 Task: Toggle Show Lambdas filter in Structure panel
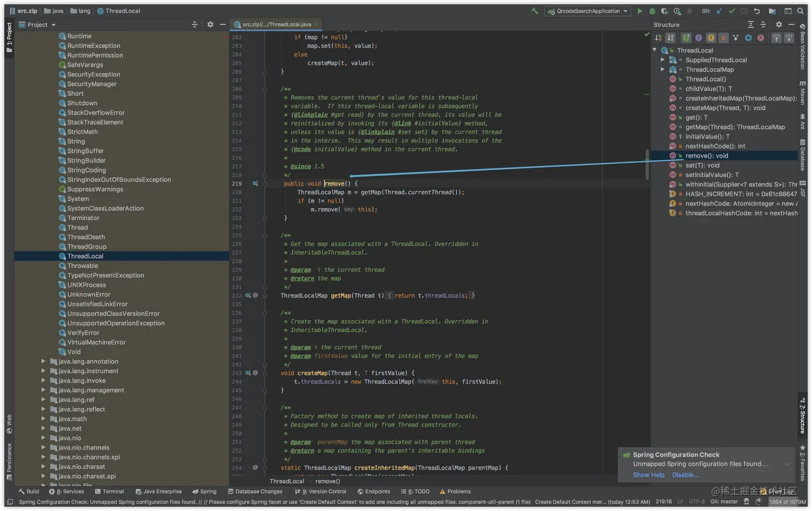pyautogui.click(x=760, y=38)
